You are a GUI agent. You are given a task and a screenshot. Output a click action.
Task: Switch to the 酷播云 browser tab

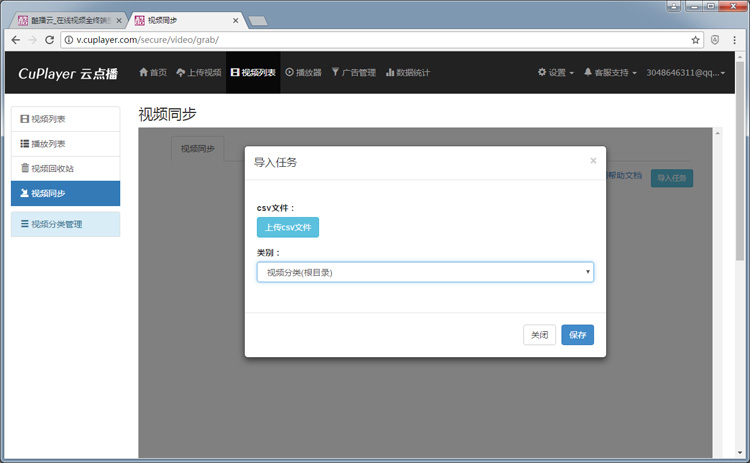(x=70, y=19)
